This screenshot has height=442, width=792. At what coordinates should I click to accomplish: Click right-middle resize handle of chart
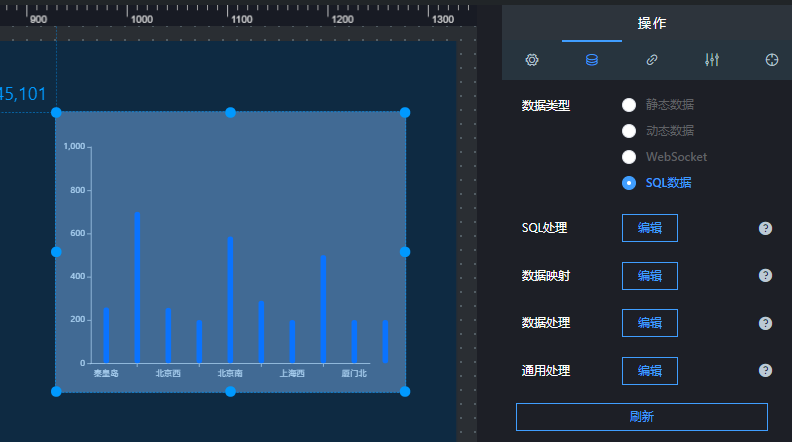405,252
